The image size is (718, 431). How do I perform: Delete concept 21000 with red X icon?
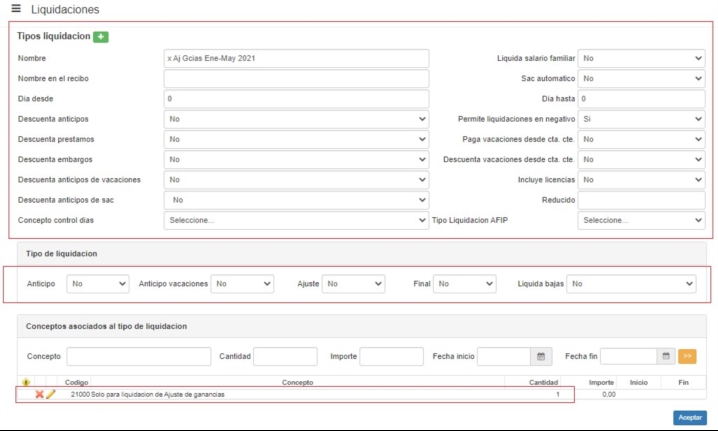(x=39, y=395)
